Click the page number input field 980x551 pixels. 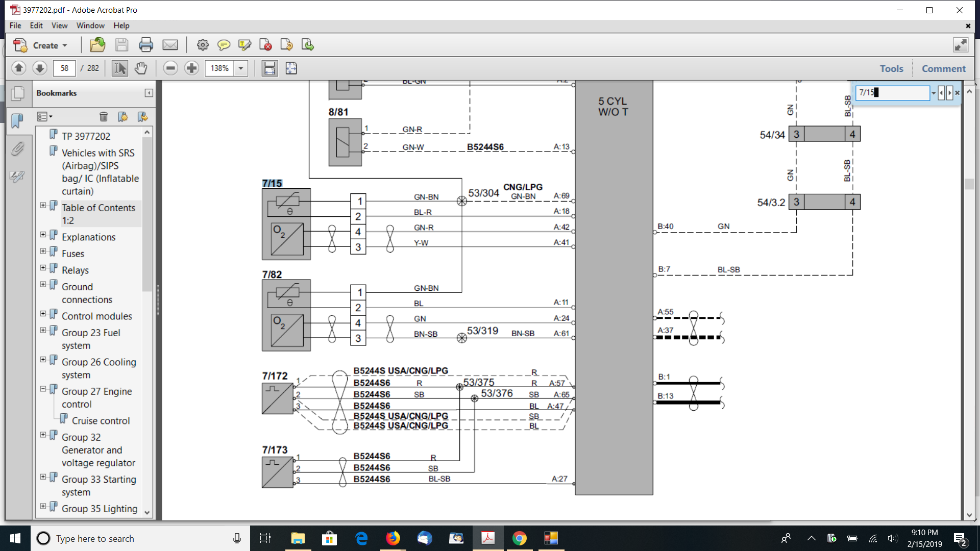[64, 68]
